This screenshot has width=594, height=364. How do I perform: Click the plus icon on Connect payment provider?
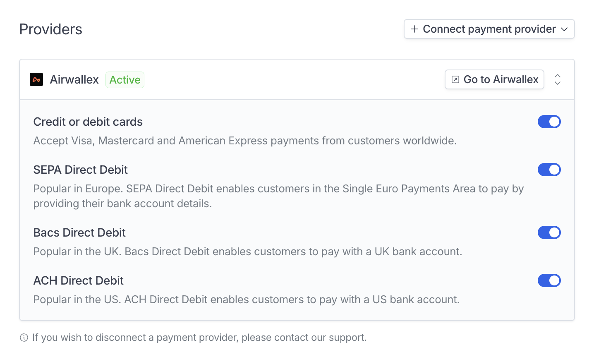pos(414,29)
